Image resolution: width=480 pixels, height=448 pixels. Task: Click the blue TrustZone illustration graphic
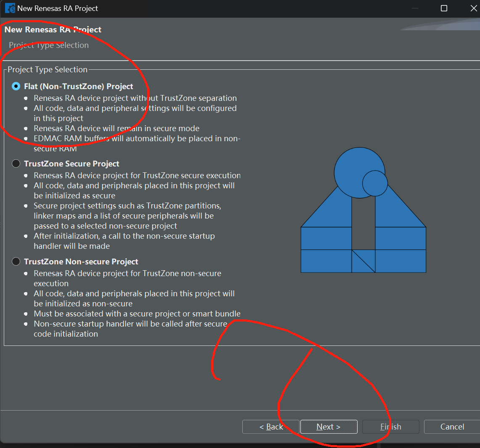click(x=363, y=210)
